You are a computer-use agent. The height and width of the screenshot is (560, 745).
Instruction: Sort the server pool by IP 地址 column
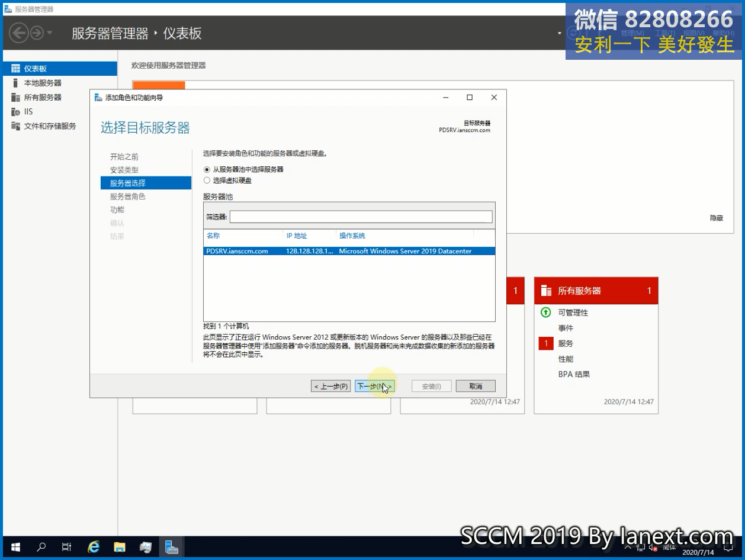click(x=297, y=236)
